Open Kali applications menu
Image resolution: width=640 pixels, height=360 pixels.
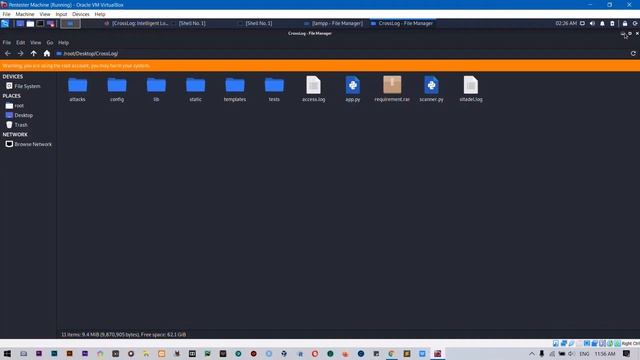[x=5, y=24]
